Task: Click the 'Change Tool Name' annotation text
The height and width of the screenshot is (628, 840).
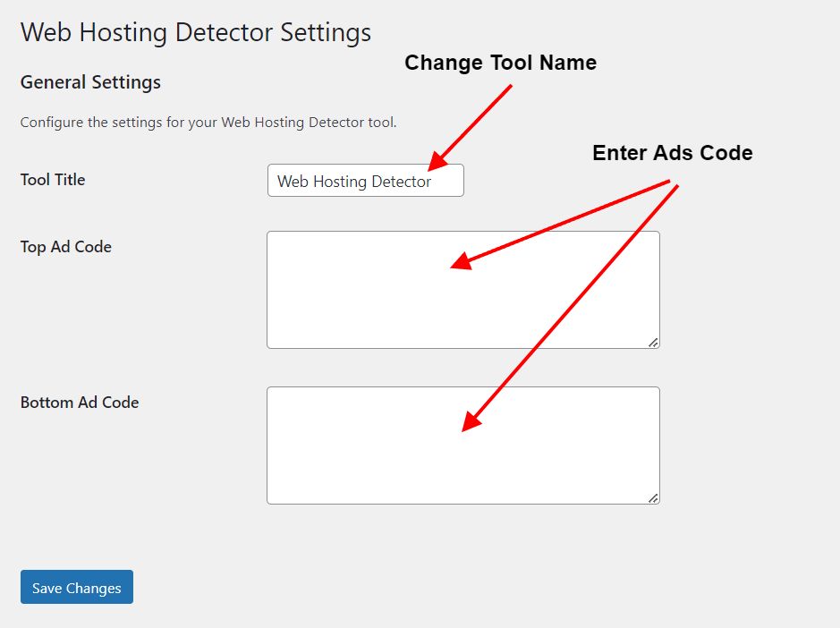Action: coord(500,63)
